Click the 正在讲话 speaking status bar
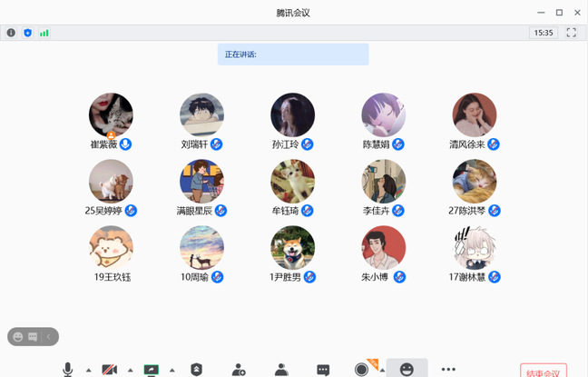The width and height of the screenshot is (588, 377). (292, 55)
